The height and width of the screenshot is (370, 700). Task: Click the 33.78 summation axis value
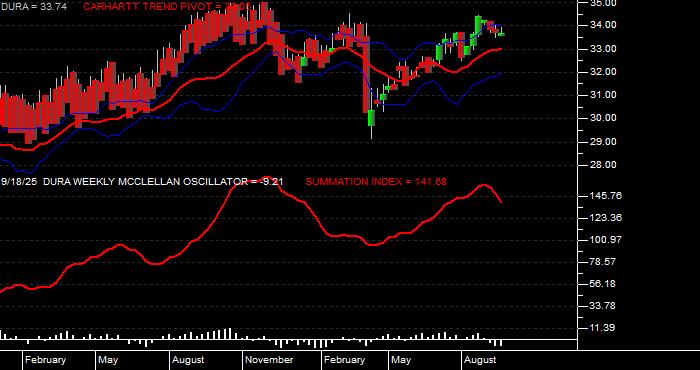click(603, 306)
